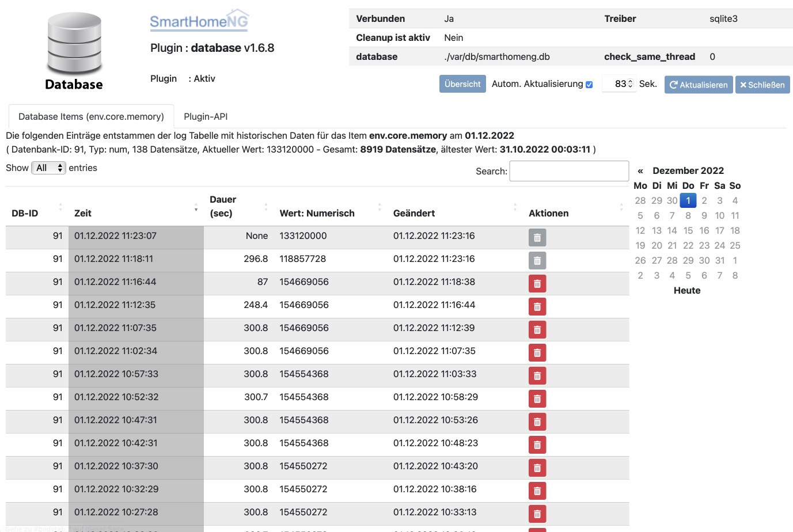
Task: Click value 118857728 in table
Action: pos(302,259)
